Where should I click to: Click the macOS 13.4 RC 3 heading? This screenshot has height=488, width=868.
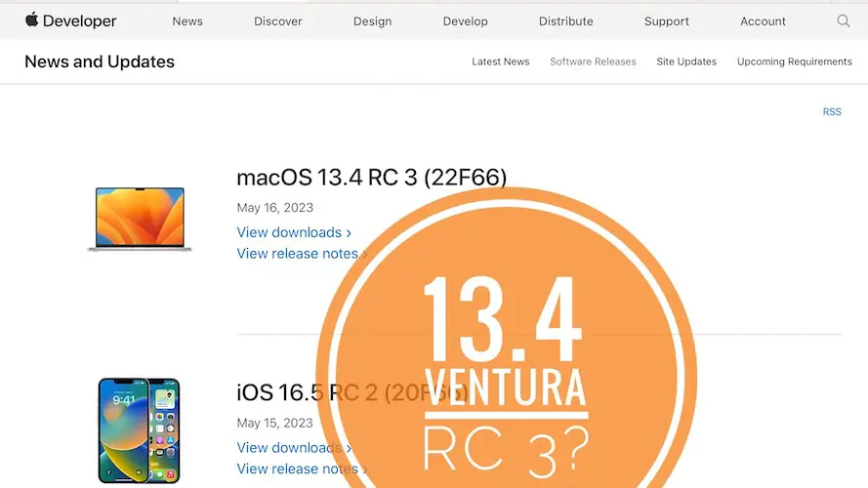pos(371,178)
